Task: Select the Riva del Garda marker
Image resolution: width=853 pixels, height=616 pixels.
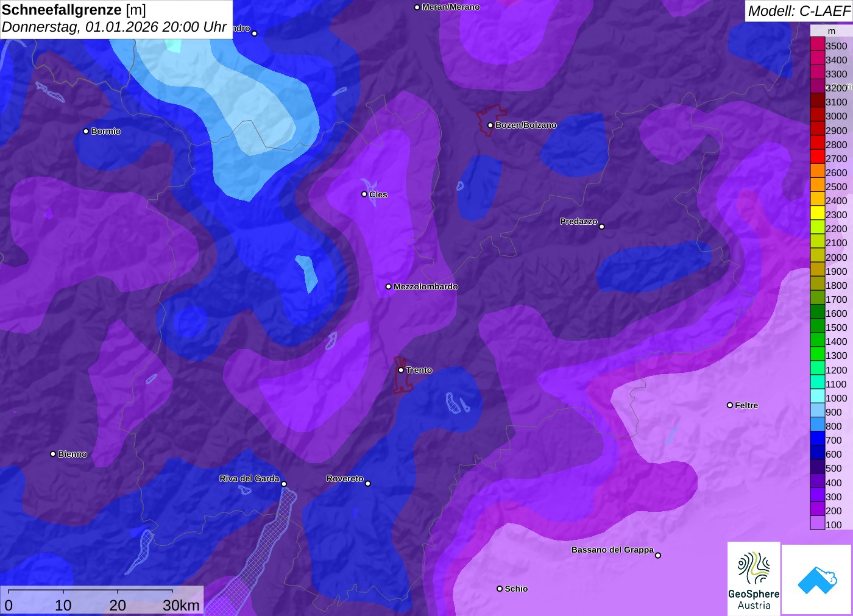Action: click(x=284, y=484)
